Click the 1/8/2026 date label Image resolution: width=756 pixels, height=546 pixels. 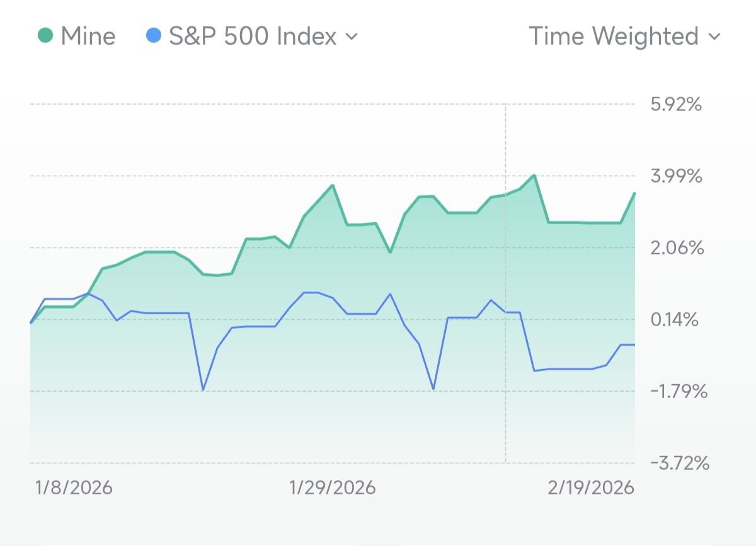[x=74, y=487]
